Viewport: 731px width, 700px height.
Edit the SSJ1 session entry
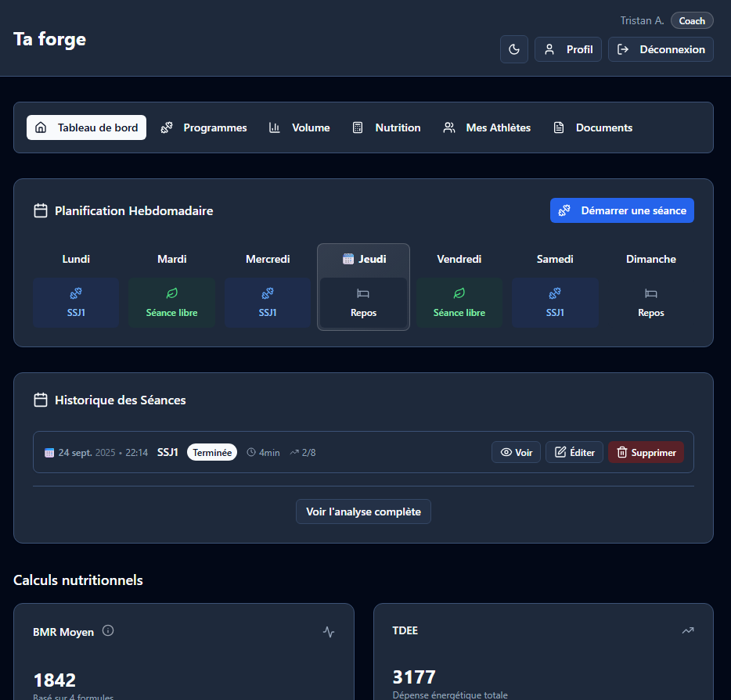(574, 452)
